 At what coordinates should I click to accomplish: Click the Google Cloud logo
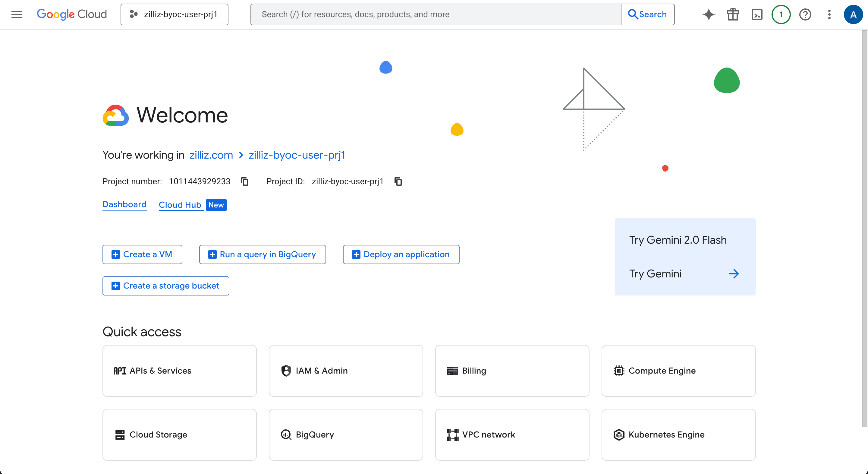[71, 14]
